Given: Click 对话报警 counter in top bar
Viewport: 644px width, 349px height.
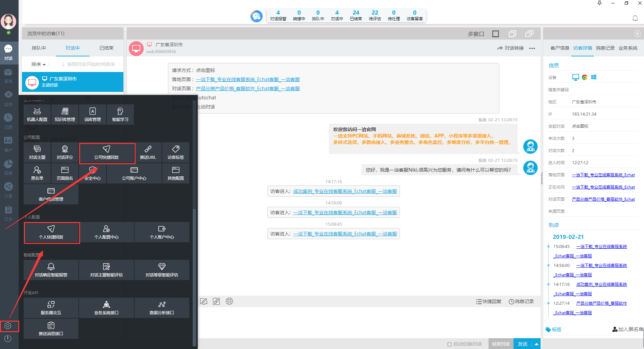Looking at the screenshot, I should pyautogui.click(x=278, y=16).
